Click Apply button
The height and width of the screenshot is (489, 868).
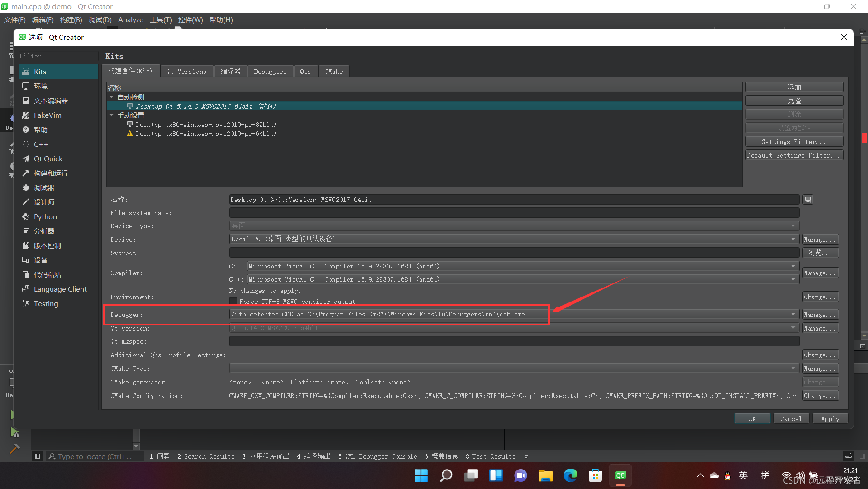click(830, 419)
